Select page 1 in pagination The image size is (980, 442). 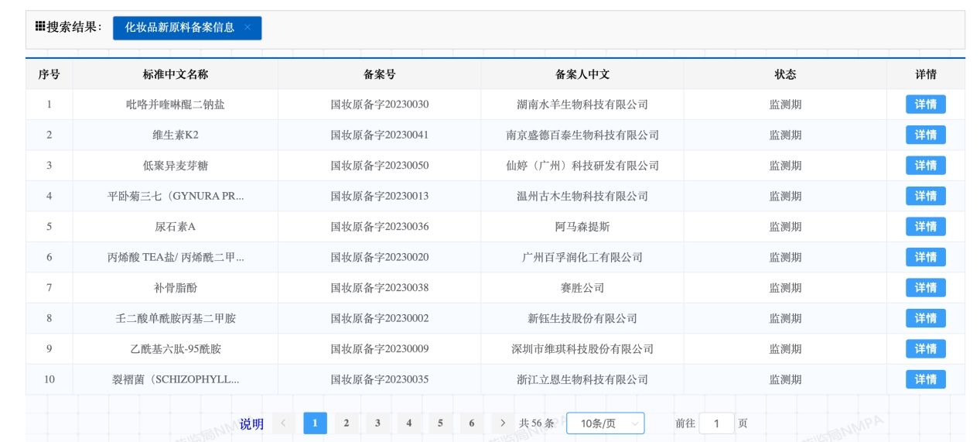315,423
